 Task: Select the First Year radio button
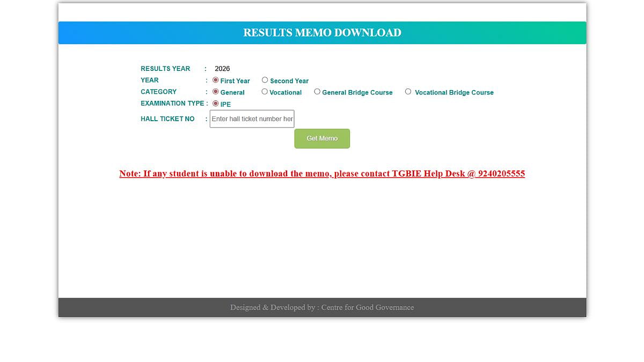click(216, 80)
